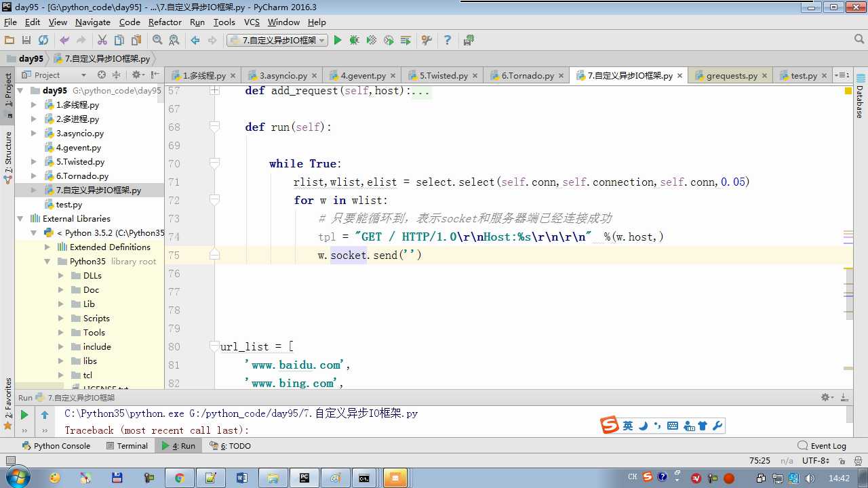This screenshot has height=488, width=868.
Task: Collapse the External Libraries node
Action: 20,218
